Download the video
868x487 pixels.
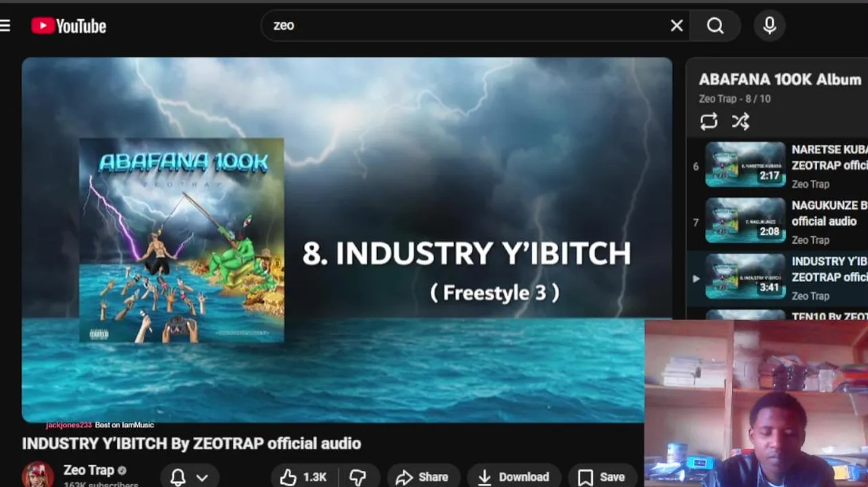(514, 477)
